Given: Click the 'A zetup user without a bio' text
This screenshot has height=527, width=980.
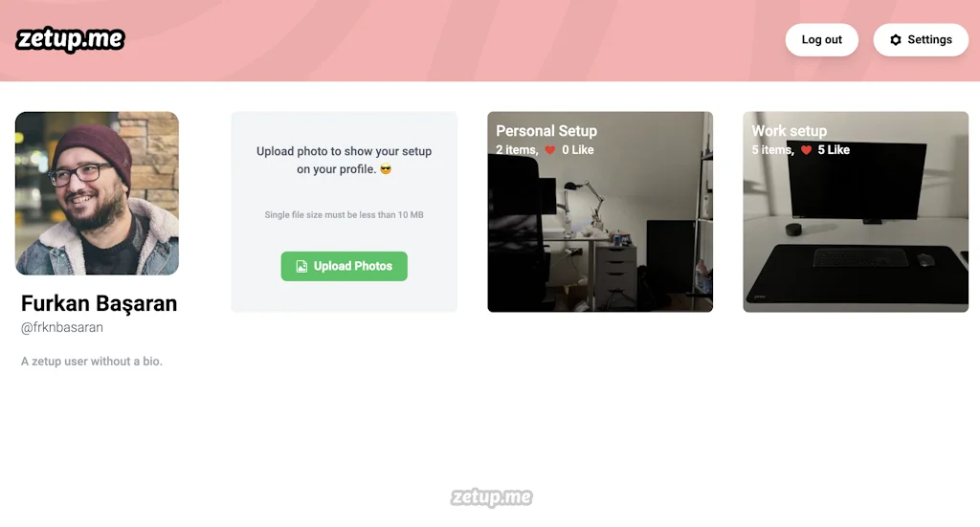Looking at the screenshot, I should (x=91, y=361).
